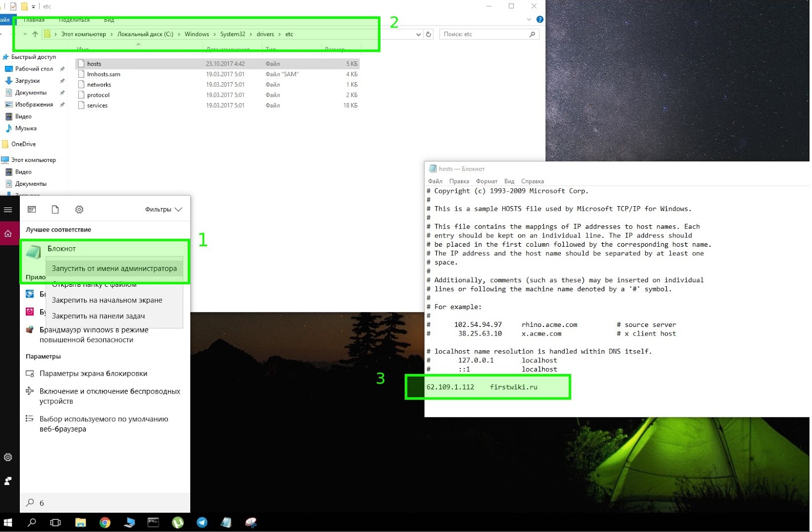Open the Windows Start button
The height and width of the screenshot is (532, 812).
(x=8, y=522)
